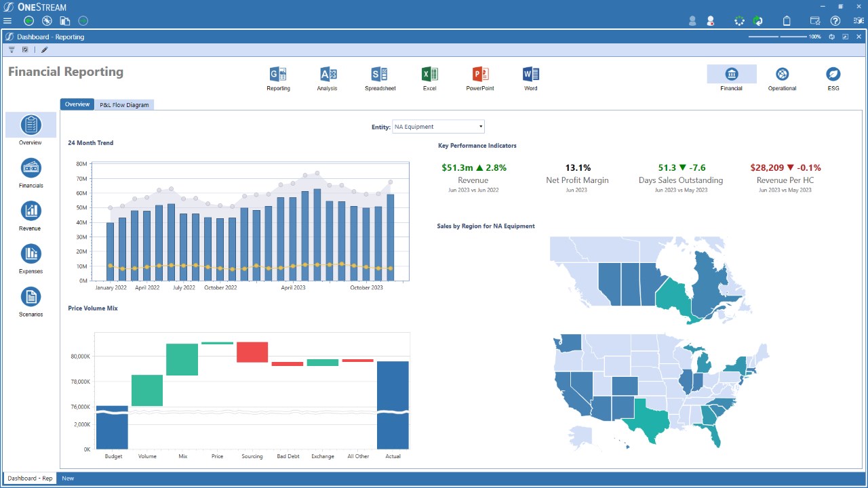
Task: Click the filter icon in dashboard toolbar
Action: click(12, 49)
